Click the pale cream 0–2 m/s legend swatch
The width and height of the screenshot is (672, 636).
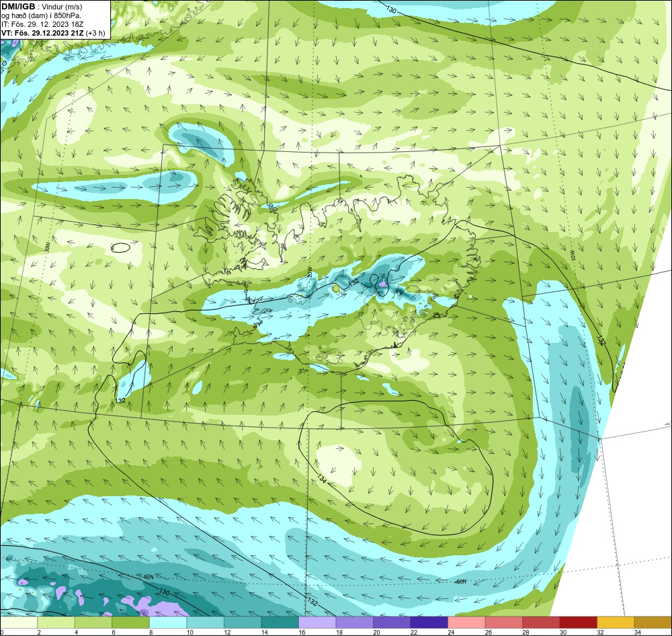(19, 623)
